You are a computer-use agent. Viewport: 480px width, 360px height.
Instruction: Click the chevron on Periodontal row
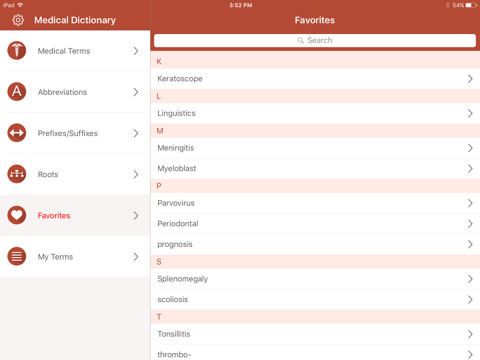coord(470,224)
